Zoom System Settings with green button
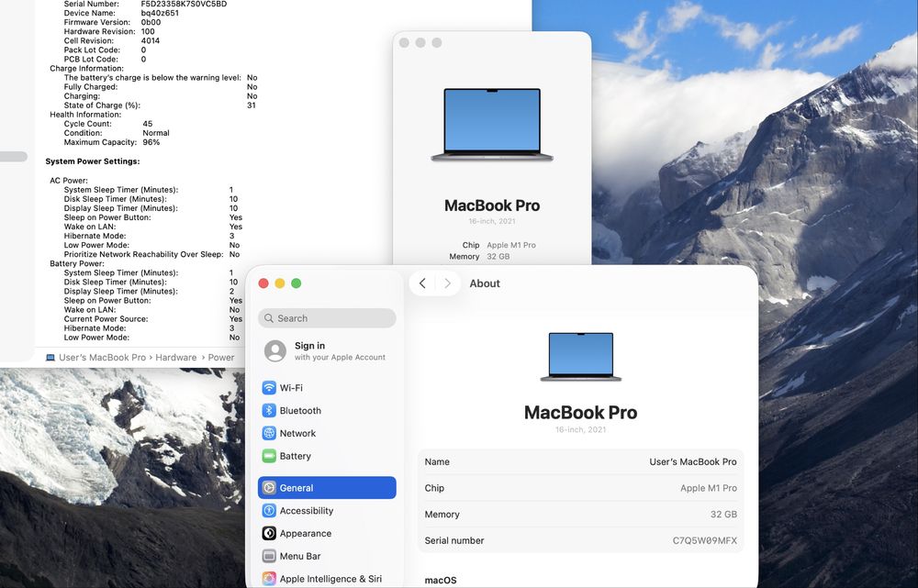 (297, 283)
